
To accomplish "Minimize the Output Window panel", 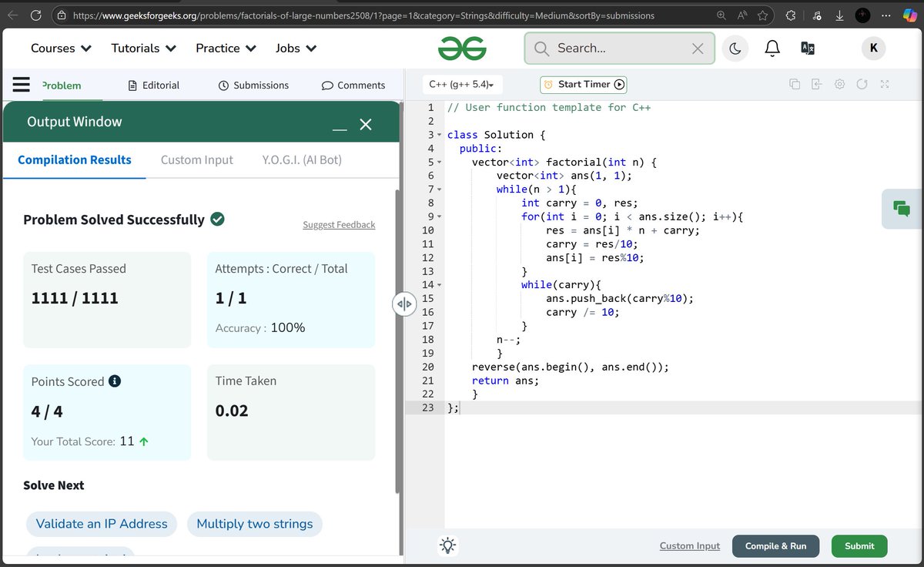I will (x=340, y=130).
